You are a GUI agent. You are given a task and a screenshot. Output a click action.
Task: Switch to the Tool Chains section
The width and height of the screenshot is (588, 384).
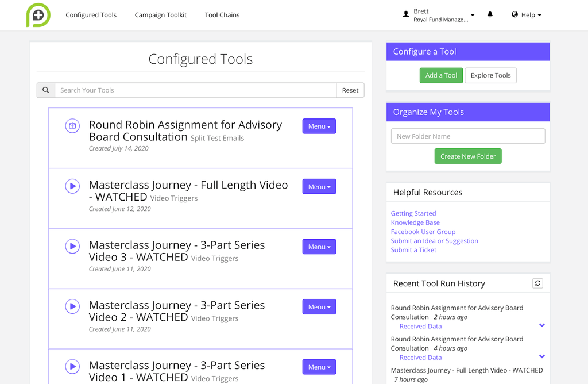(x=222, y=15)
